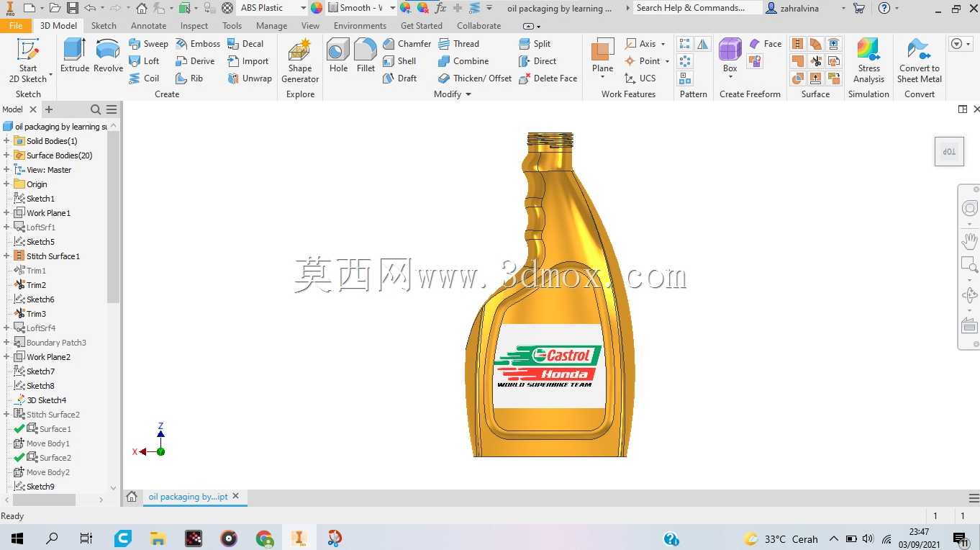Open the Model browser menu

(112, 109)
